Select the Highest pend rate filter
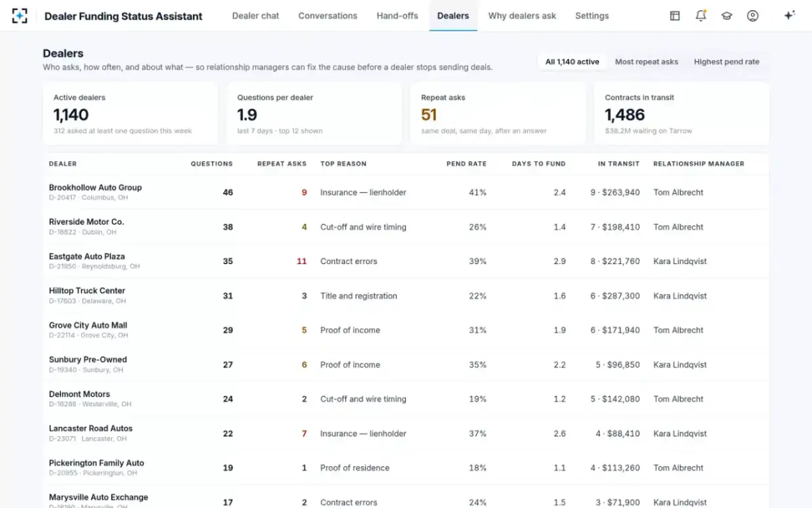Screen dimensions: 812x508 [727, 62]
